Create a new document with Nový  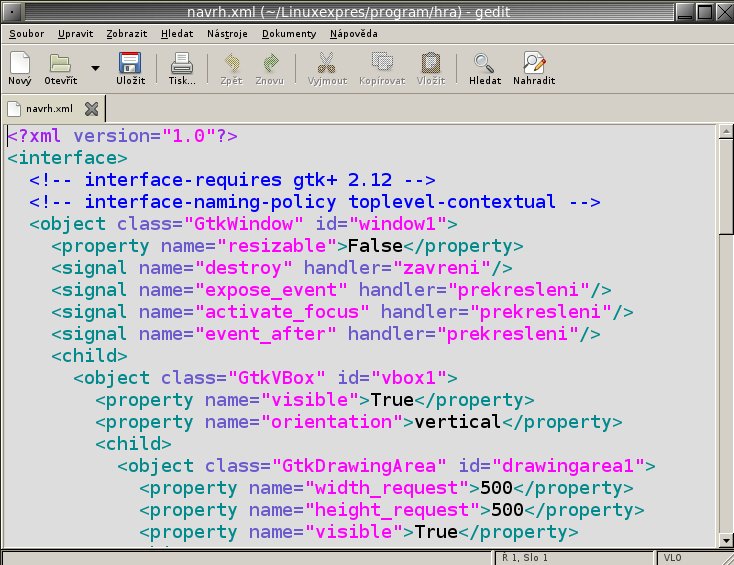[20, 69]
